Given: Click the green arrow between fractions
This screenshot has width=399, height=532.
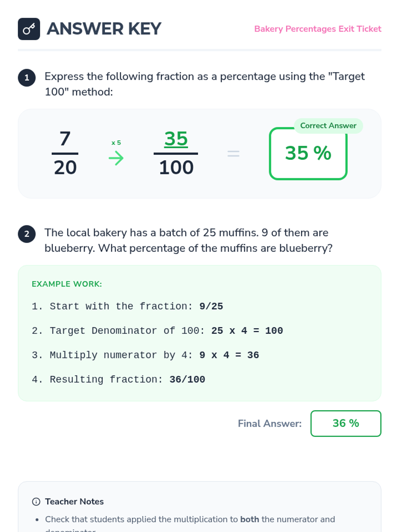Looking at the screenshot, I should tap(116, 158).
